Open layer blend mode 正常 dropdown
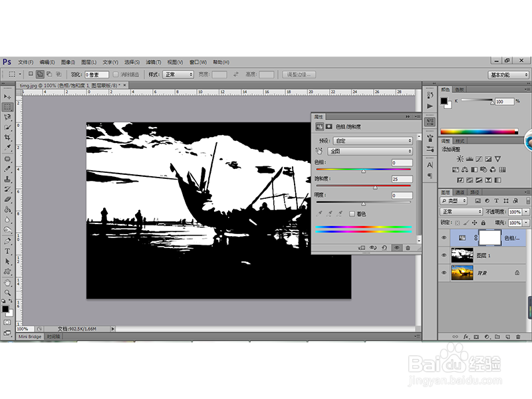 coord(461,211)
